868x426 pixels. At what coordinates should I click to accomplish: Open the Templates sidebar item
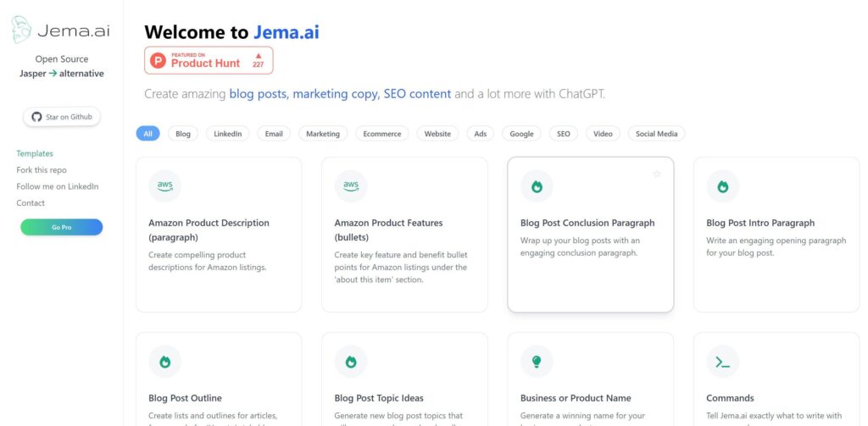(35, 154)
